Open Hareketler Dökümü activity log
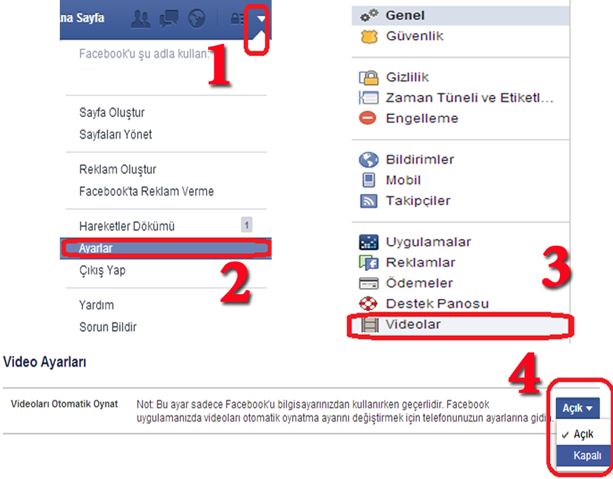The width and height of the screenshot is (613, 479). tap(127, 226)
